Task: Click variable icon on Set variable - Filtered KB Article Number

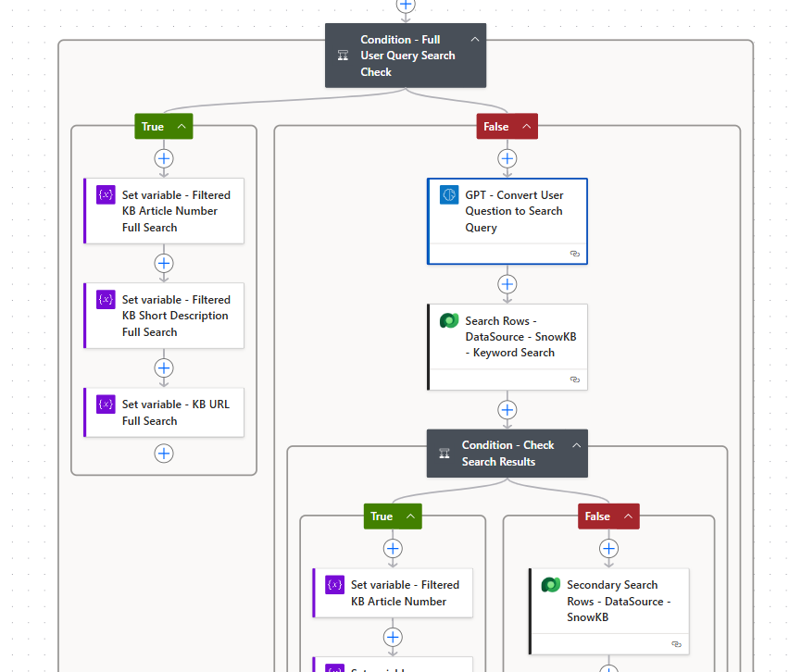Action: coord(334,584)
